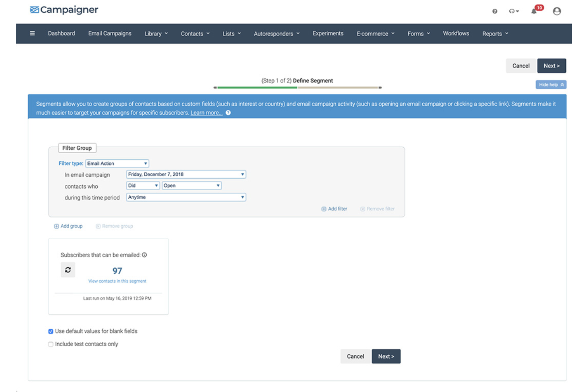Click the refresh icon to recalculate subscribers

68,270
